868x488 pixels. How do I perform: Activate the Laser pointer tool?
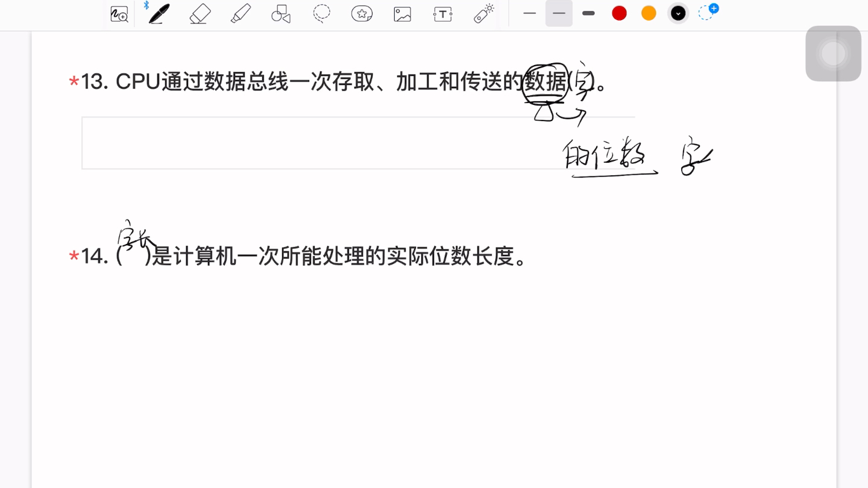pyautogui.click(x=484, y=13)
